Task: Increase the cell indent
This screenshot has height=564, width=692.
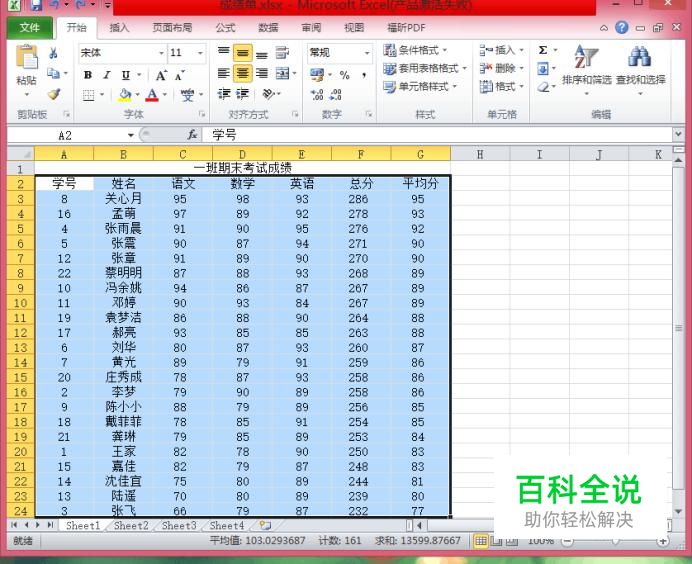Action: pyautogui.click(x=243, y=94)
